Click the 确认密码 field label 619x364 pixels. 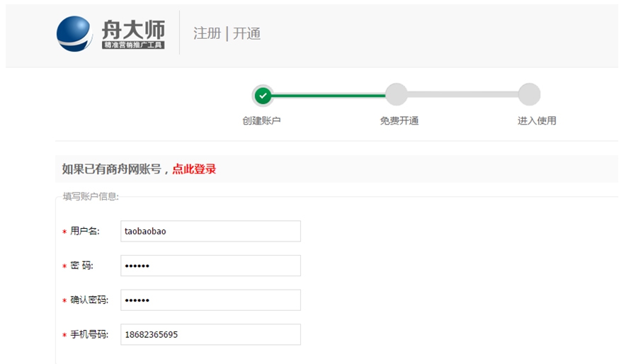click(89, 300)
